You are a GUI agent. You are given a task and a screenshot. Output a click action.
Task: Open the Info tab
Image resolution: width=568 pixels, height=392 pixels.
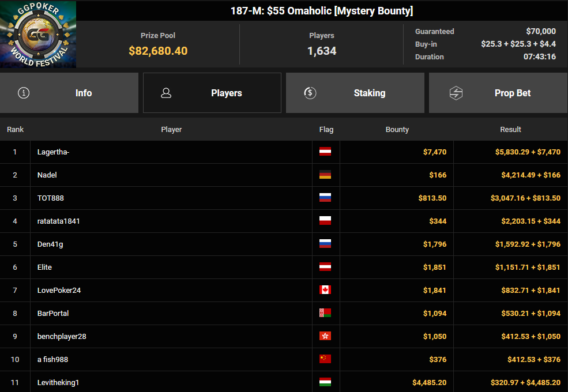tap(69, 93)
